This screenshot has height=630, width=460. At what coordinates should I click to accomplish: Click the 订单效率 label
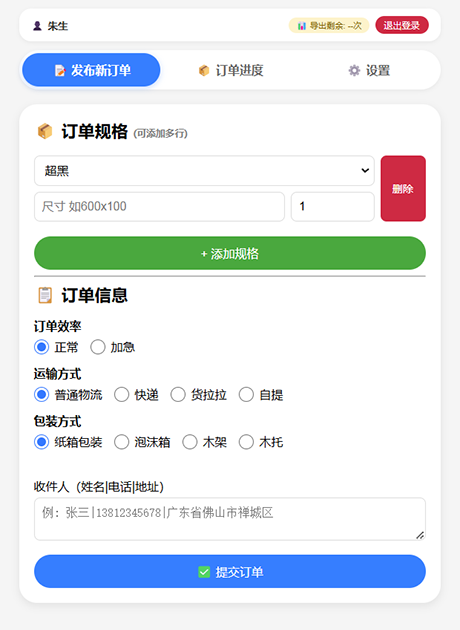57,326
